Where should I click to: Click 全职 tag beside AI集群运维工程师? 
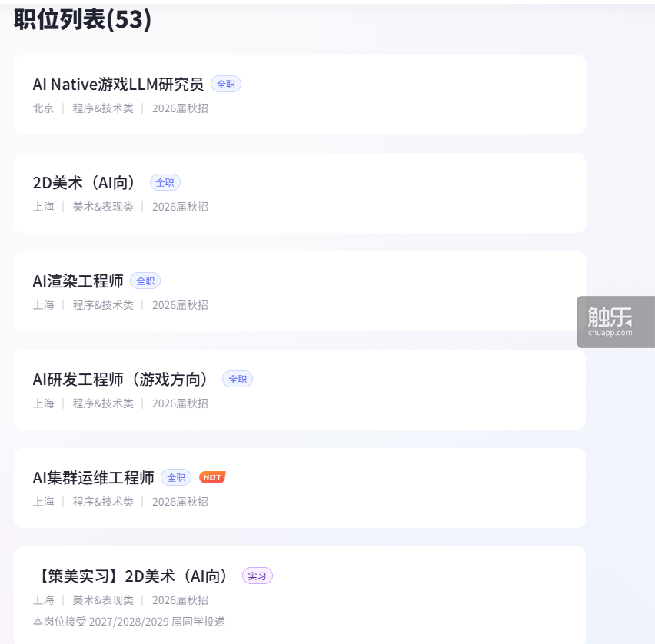(176, 477)
